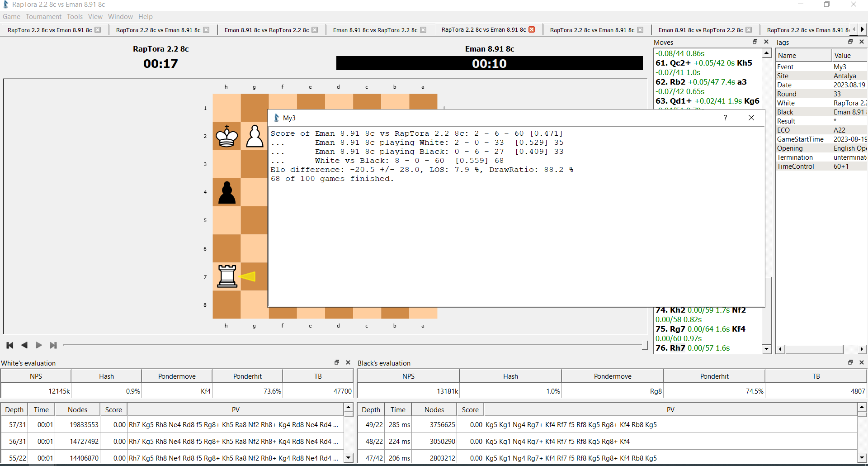The height and width of the screenshot is (466, 868).
Task: Close the first Eman 8.91 vs RapTora tab
Action: click(x=315, y=30)
